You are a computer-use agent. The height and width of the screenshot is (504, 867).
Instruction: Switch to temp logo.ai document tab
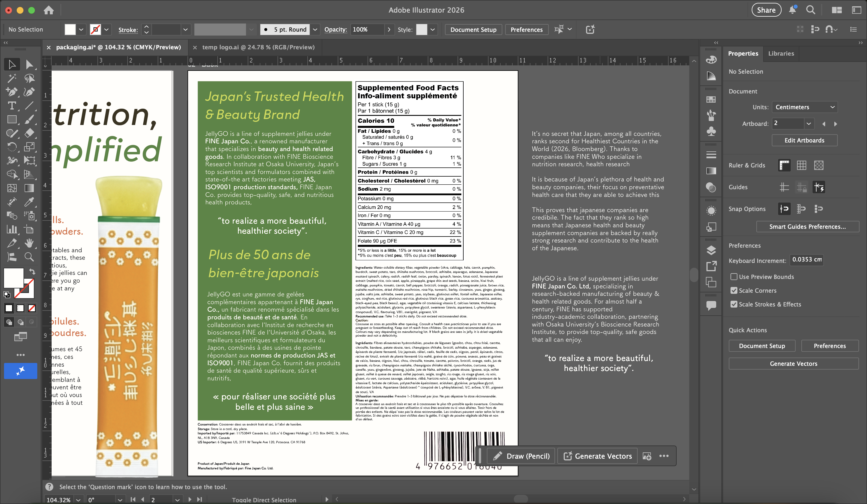[x=258, y=47]
